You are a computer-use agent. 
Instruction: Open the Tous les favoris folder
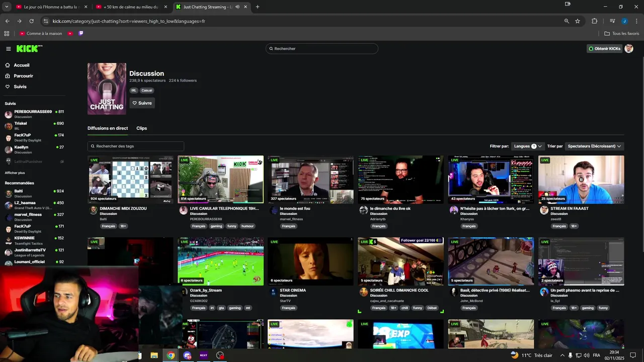(x=622, y=34)
